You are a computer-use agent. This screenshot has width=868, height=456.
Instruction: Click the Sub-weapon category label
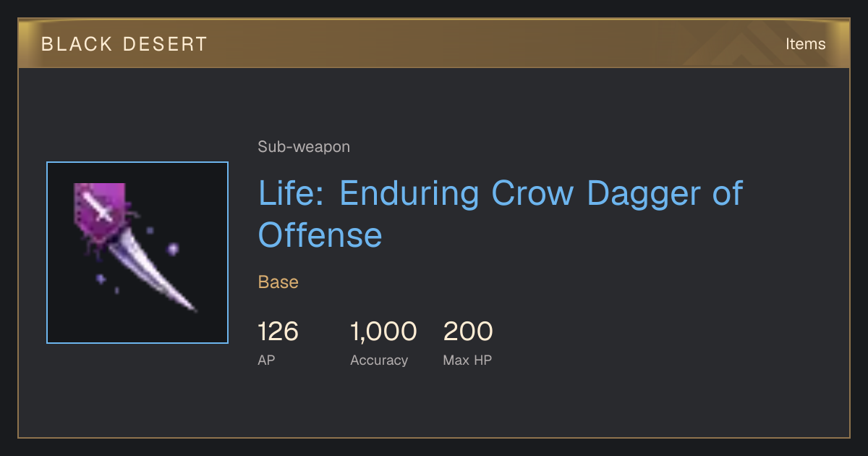coord(304,147)
